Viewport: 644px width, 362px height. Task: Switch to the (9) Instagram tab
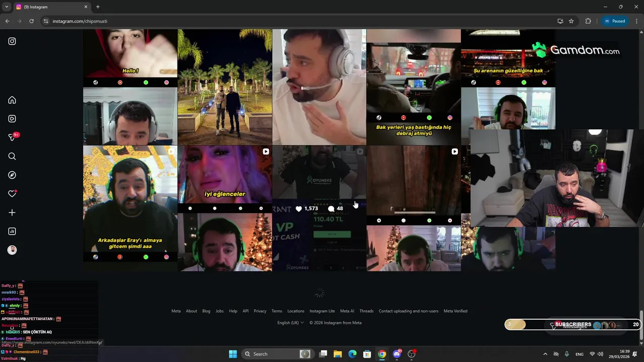click(x=51, y=7)
